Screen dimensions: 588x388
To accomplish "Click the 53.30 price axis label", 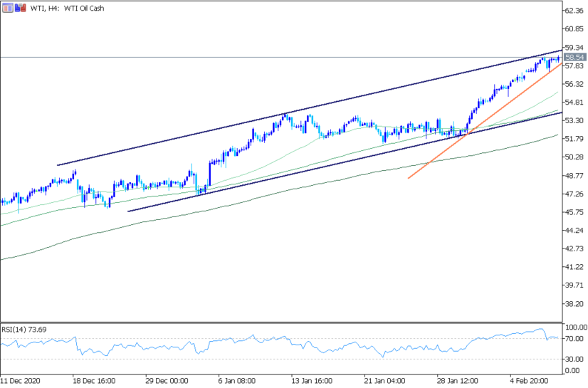I will click(x=574, y=120).
